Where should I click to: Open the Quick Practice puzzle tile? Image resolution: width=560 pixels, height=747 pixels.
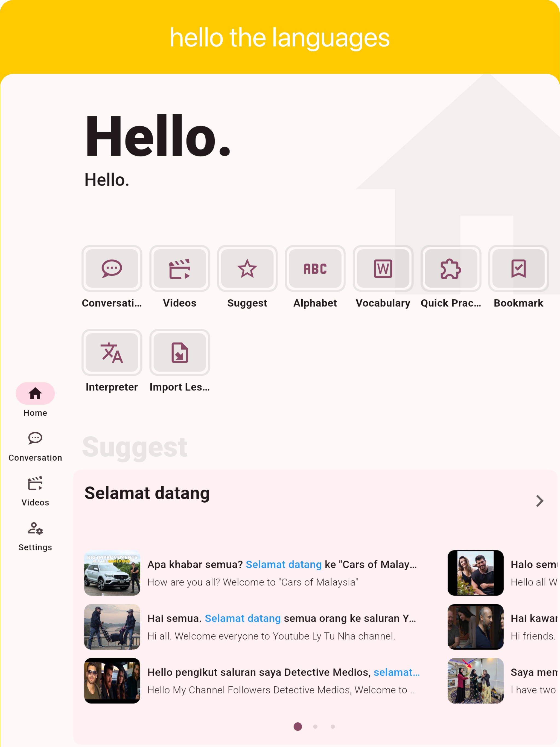(x=451, y=269)
